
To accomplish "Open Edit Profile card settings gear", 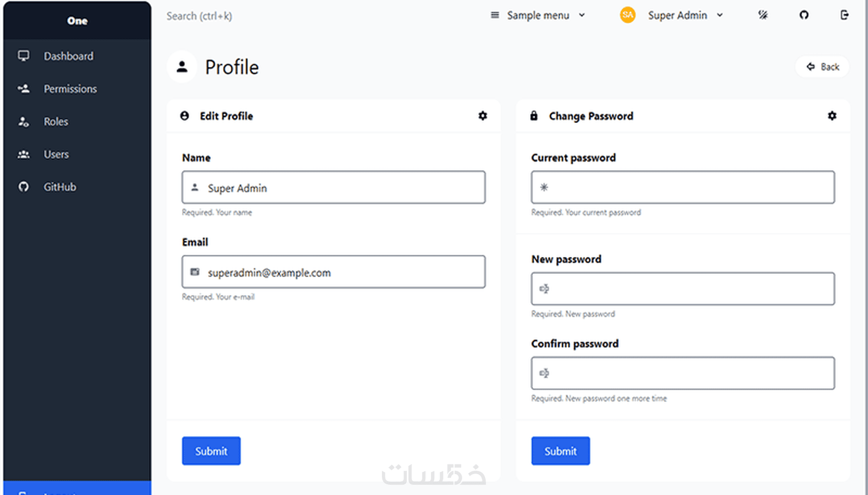I will tap(483, 116).
